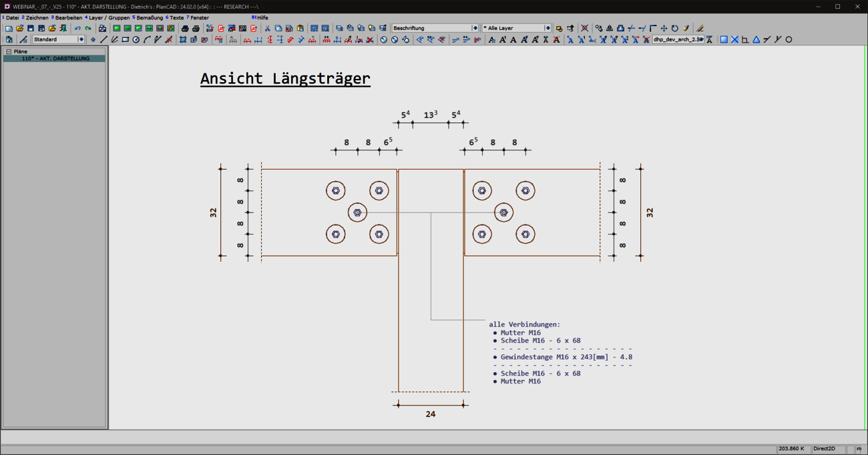
Task: Click the bottom '24' dimension value
Action: click(431, 414)
